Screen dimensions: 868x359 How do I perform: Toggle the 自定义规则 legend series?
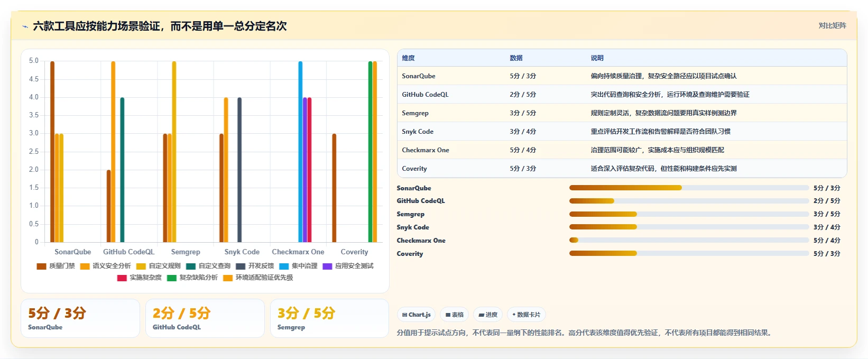[158, 266]
